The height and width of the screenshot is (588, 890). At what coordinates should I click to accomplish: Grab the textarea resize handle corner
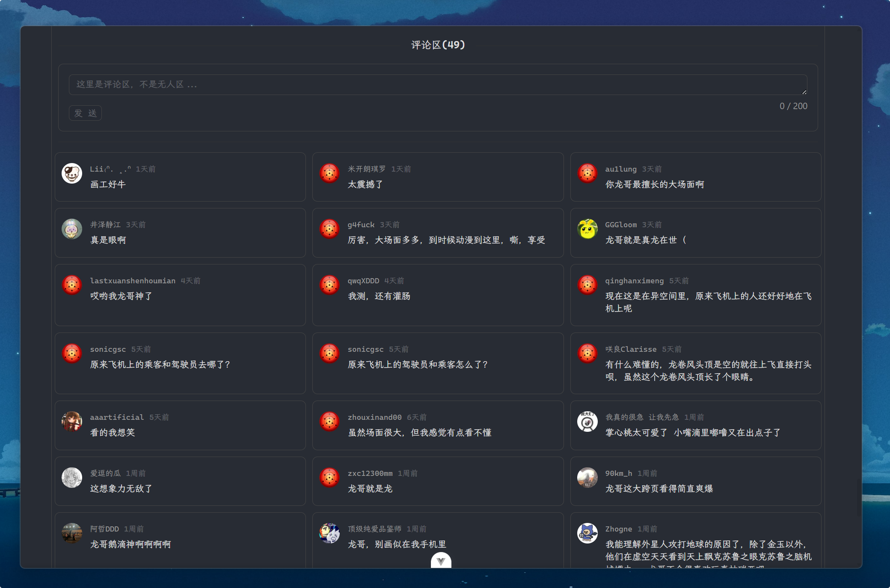pyautogui.click(x=804, y=92)
